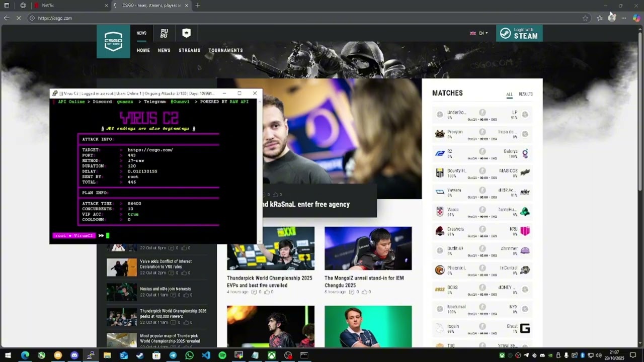Image resolution: width=644 pixels, height=362 pixels.
Task: Click the CSGO.com site logo
Action: pyautogui.click(x=113, y=41)
